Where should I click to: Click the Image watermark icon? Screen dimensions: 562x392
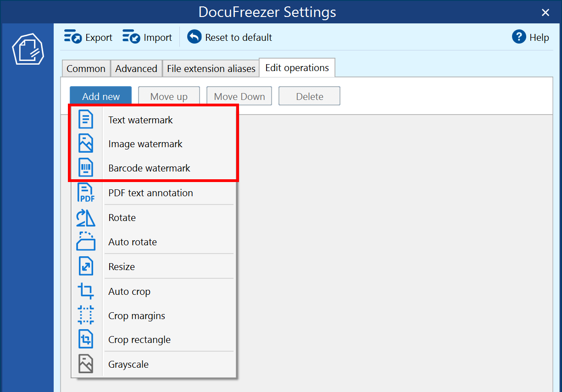[x=86, y=144]
